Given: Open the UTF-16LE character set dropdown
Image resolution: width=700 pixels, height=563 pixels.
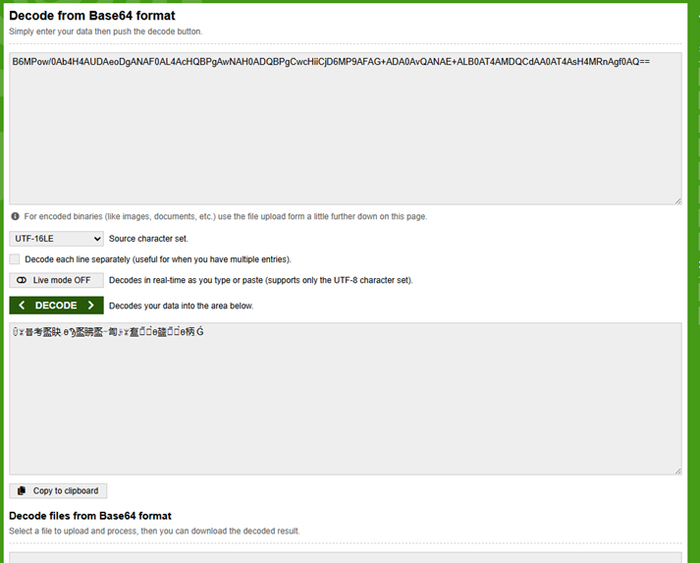Looking at the screenshot, I should [56, 239].
